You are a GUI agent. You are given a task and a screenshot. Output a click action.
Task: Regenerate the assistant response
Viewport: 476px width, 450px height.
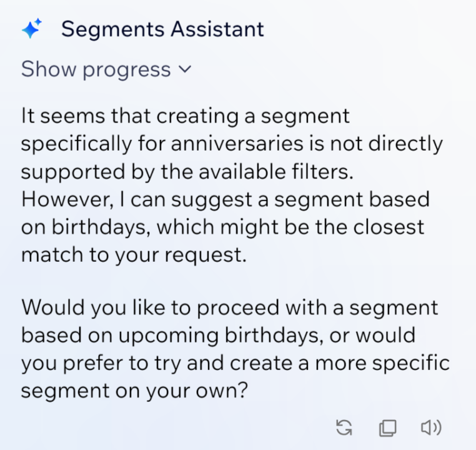(344, 427)
